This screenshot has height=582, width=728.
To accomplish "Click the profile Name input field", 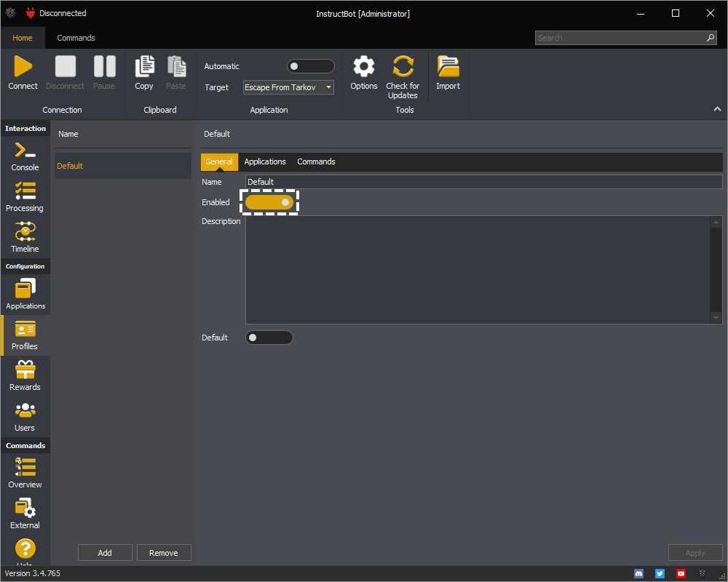I will pos(484,182).
